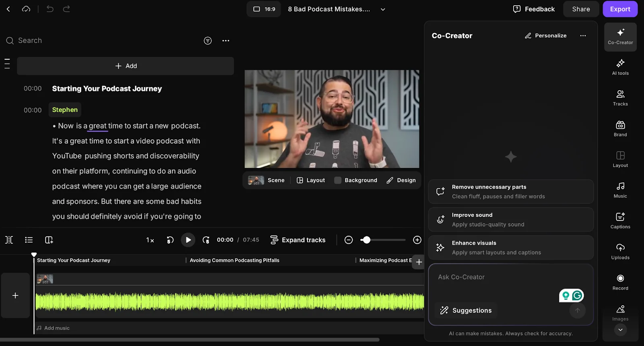
Task: Open the Co-Creator sidebar tool
Action: (620, 37)
